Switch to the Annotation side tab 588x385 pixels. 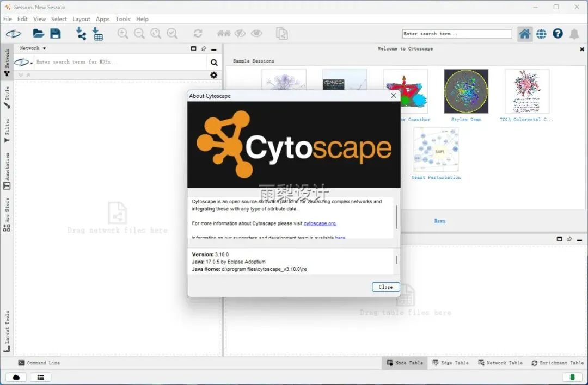click(x=7, y=170)
